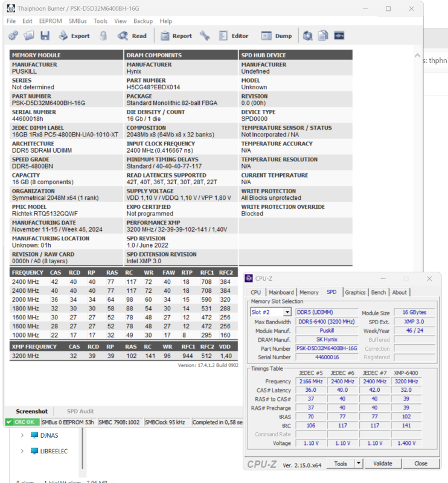Click the 1000 MHz frequency table row

(124, 335)
